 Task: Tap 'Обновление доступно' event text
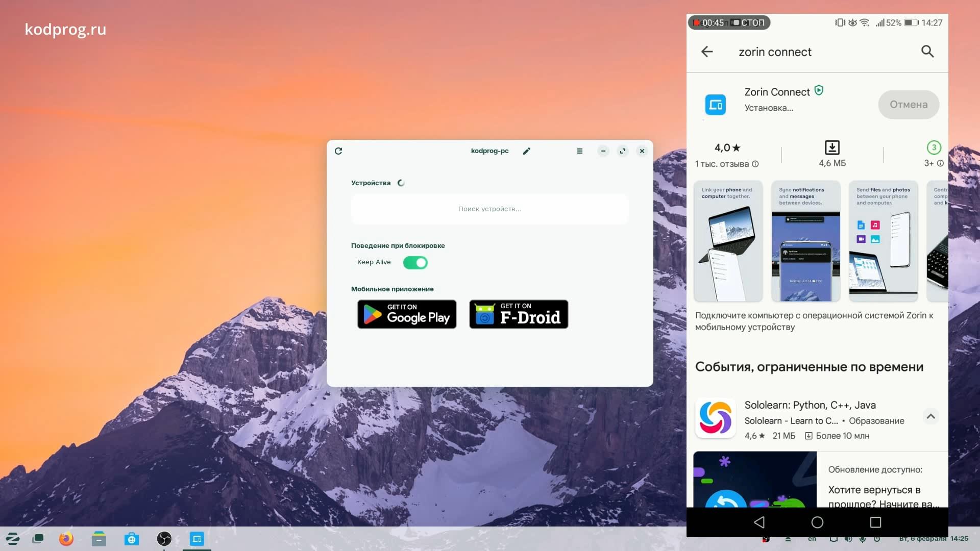click(875, 469)
